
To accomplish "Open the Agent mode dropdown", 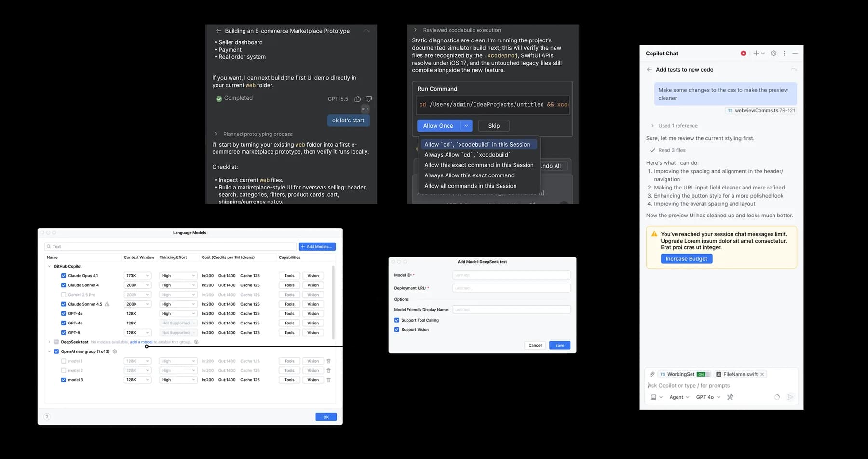I will [679, 397].
